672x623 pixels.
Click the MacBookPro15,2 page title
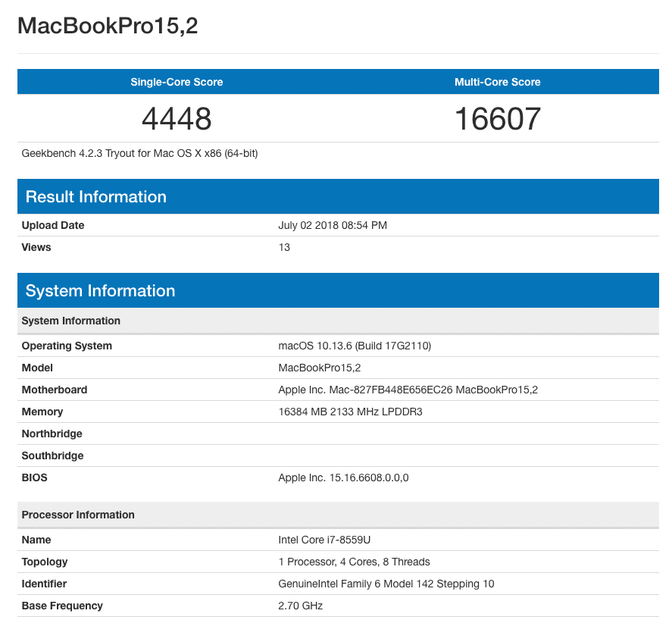[x=108, y=26]
